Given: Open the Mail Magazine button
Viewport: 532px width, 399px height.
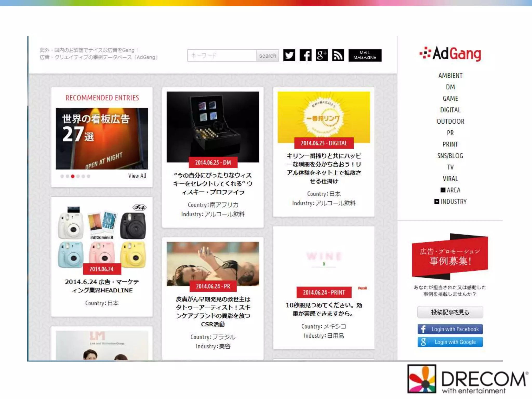Looking at the screenshot, I should [365, 55].
